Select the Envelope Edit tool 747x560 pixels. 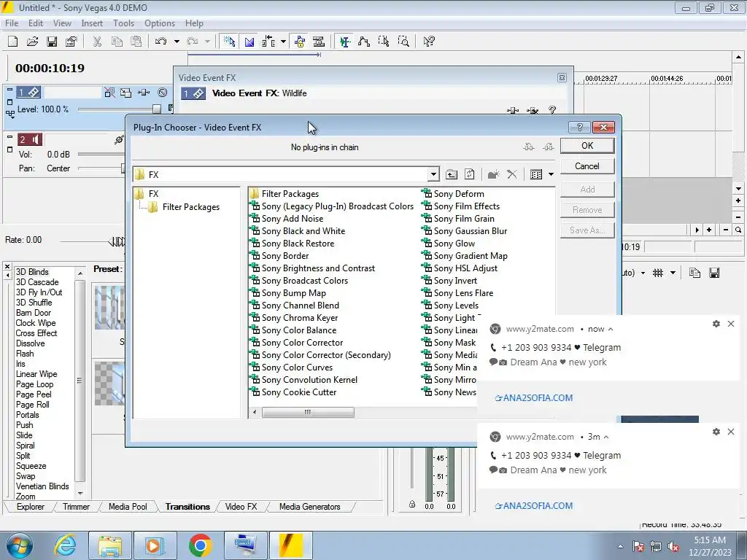(364, 42)
